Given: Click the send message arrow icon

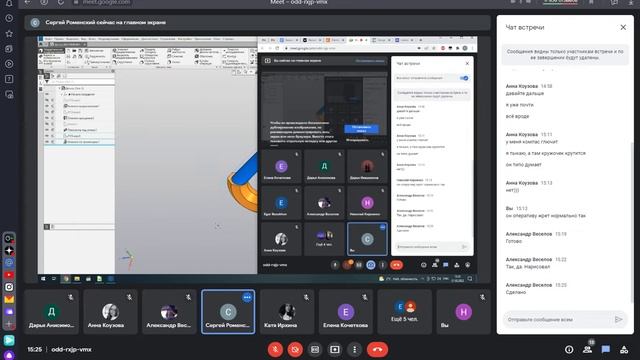Looking at the screenshot, I should (618, 320).
